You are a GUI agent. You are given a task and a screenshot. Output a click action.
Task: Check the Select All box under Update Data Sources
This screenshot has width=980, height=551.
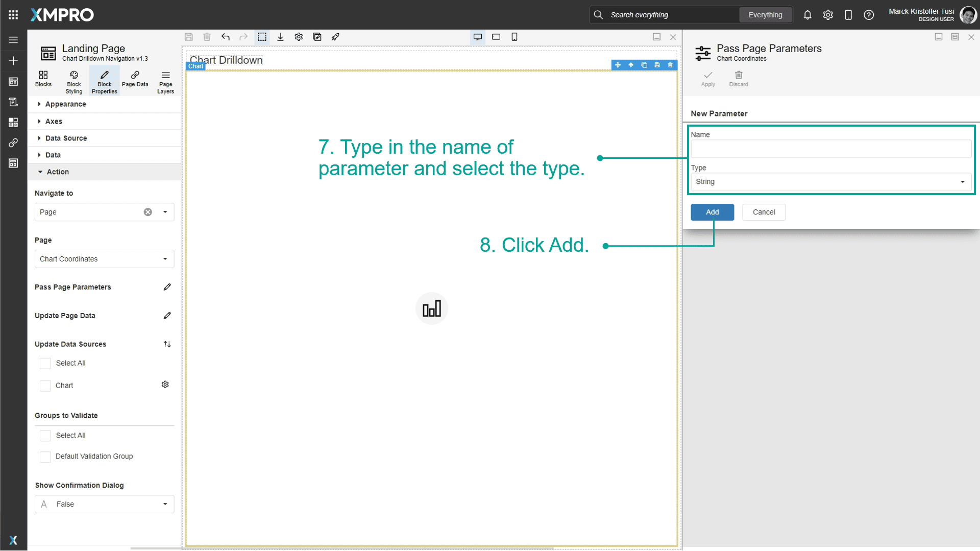45,363
